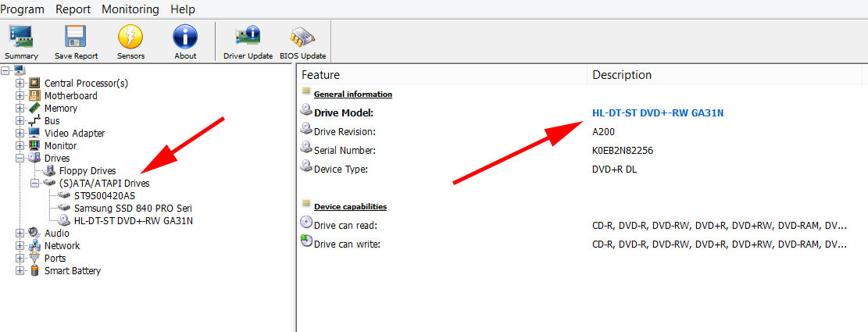Screen dimensions: 868x332
Task: Select Ports in the tree
Action: pos(55,259)
